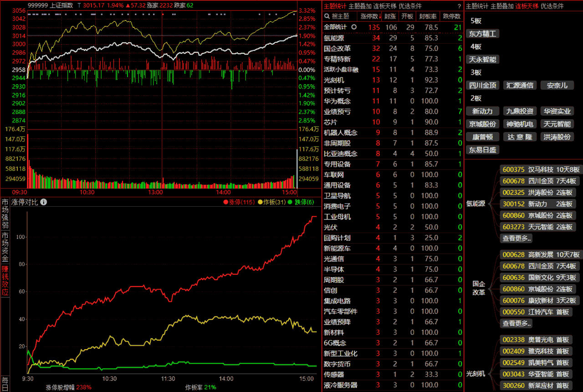Click 华资实业 button under 2板

pyautogui.click(x=557, y=111)
